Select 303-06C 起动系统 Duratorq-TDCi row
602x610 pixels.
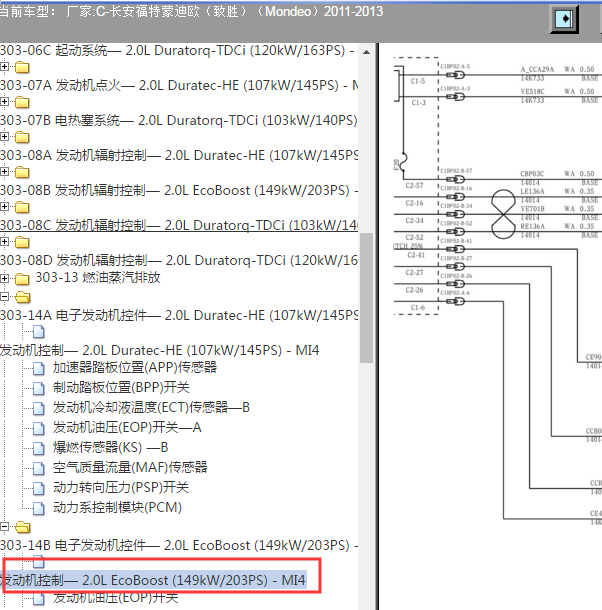tap(177, 51)
